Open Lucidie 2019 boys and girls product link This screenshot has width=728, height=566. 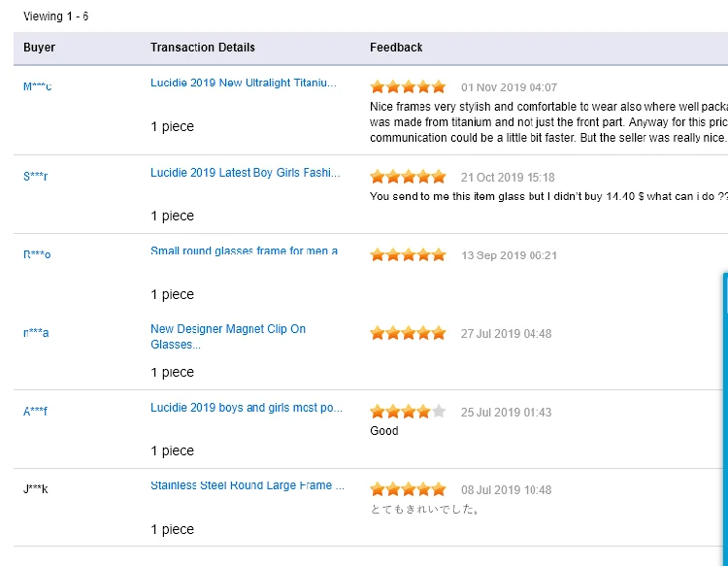click(247, 408)
